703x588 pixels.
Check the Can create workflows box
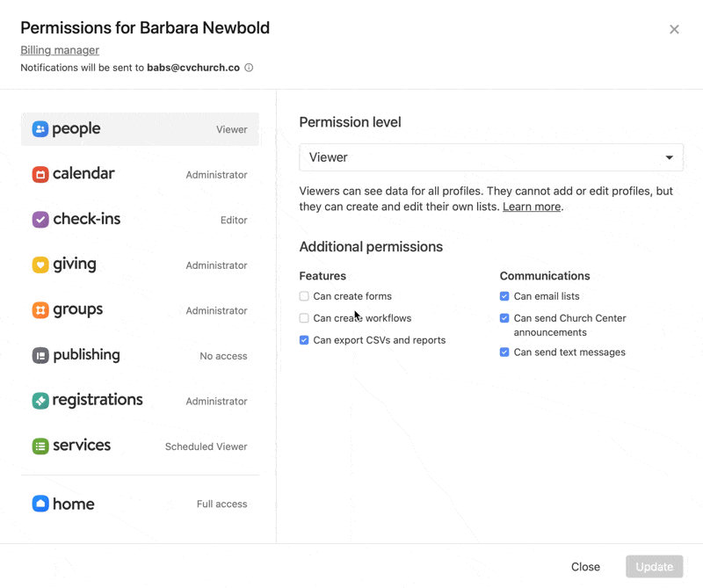click(304, 318)
